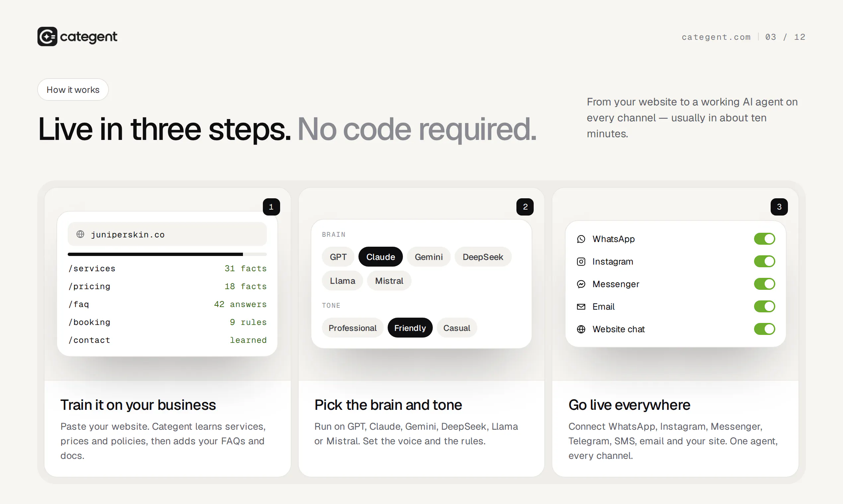Click the /services row

point(167,268)
